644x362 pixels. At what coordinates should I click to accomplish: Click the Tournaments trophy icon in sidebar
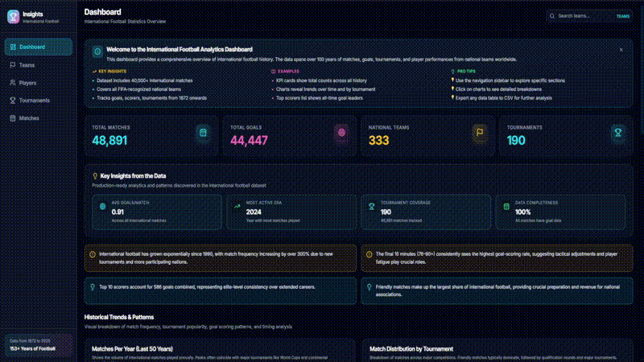point(13,100)
